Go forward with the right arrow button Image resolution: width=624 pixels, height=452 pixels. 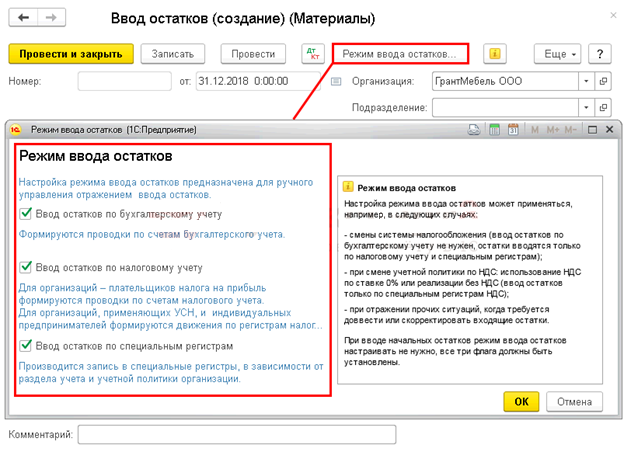click(51, 18)
